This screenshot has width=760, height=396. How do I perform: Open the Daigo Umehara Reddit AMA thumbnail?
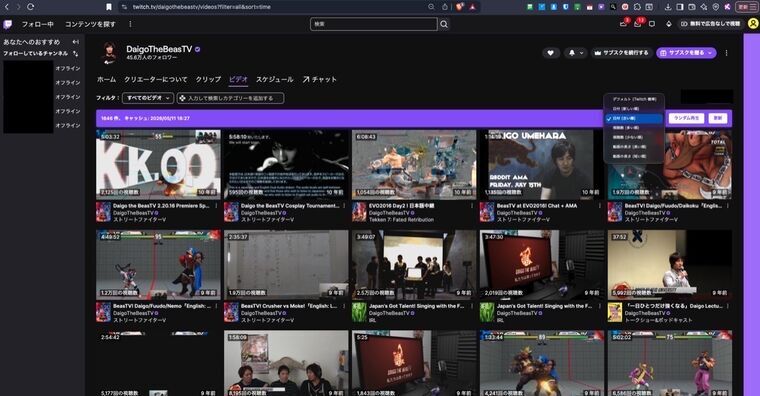coord(542,164)
